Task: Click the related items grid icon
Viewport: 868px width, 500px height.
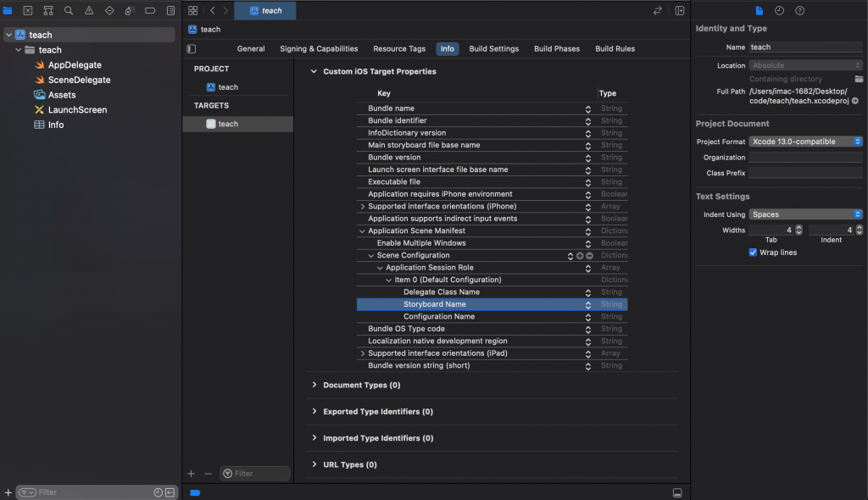Action: tap(192, 10)
